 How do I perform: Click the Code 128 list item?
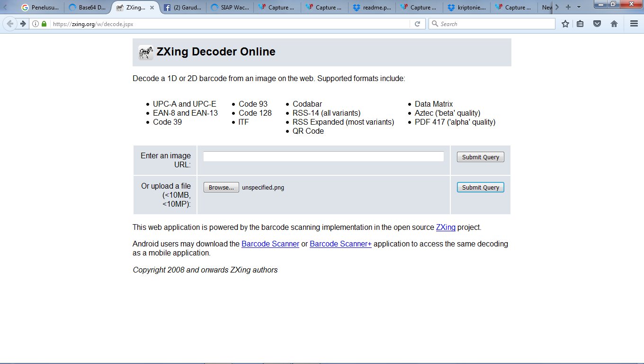point(255,113)
